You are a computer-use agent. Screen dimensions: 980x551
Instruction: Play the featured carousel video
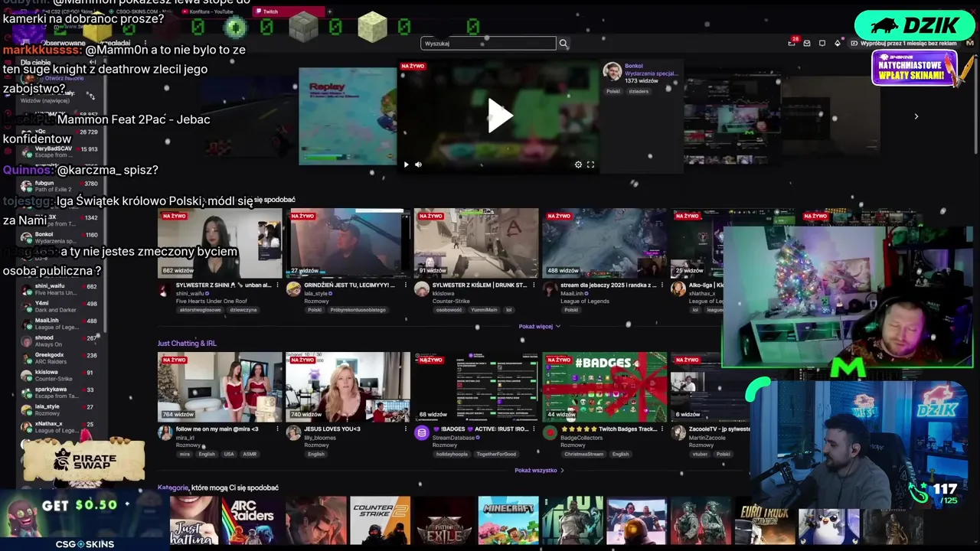point(500,116)
